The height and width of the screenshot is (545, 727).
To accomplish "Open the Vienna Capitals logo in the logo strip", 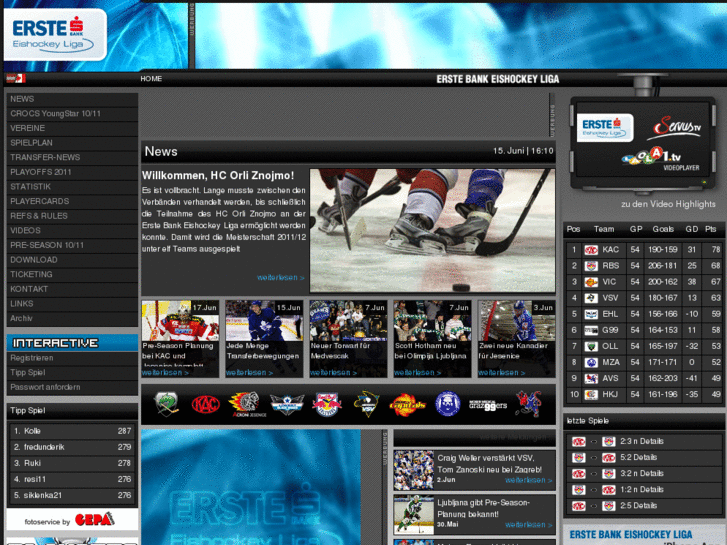I will tap(407, 404).
